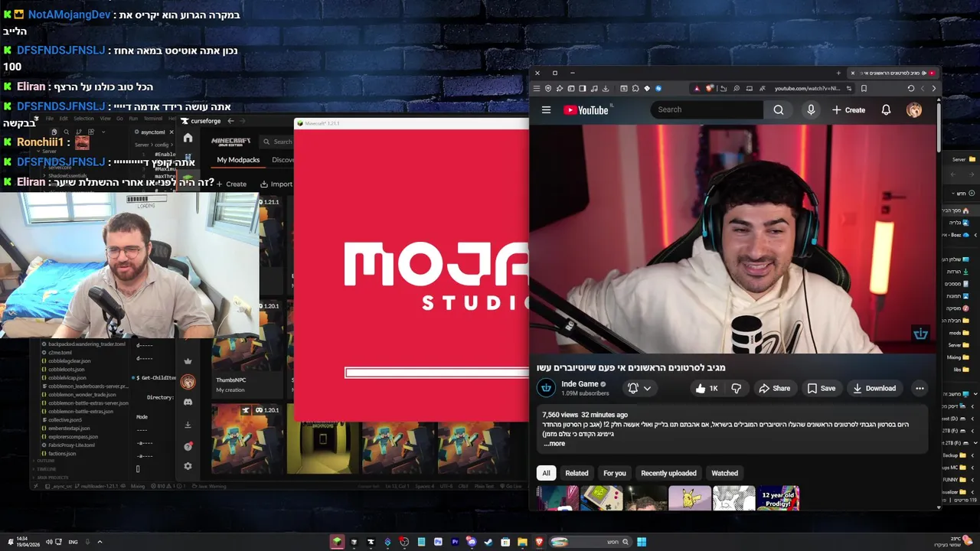Click the browser address bar youtube.com URL

click(807, 88)
